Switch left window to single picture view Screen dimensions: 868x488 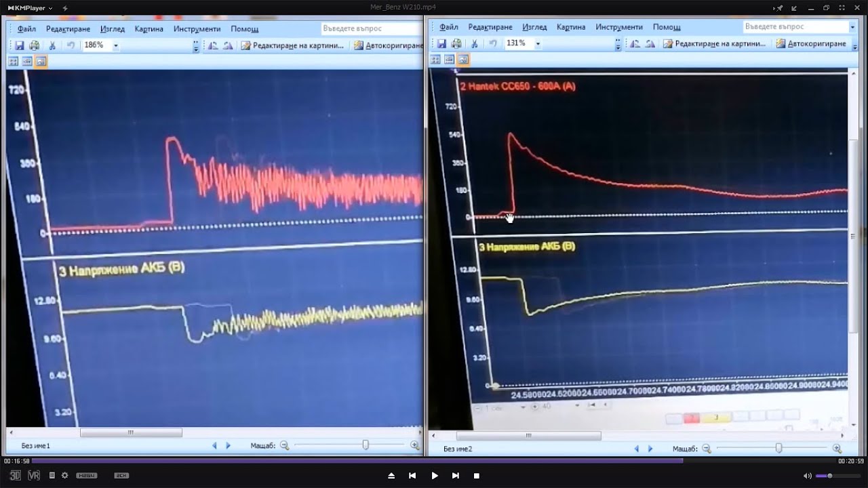point(41,61)
